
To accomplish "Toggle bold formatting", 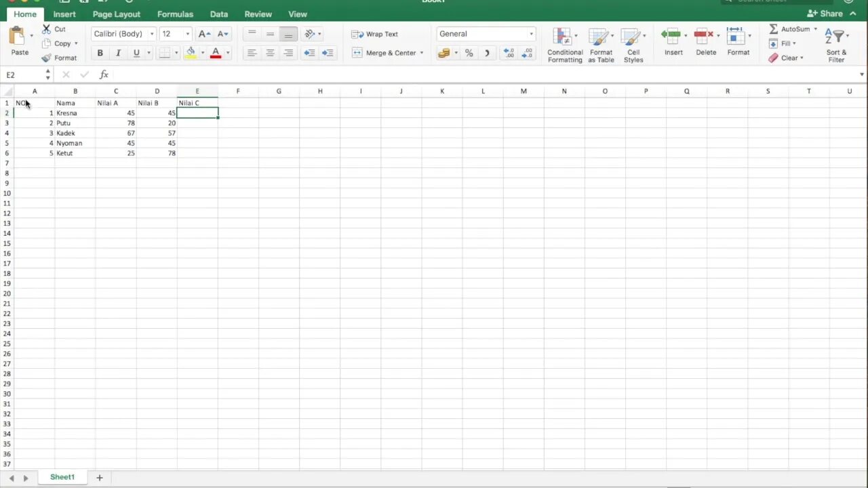I will (x=100, y=52).
